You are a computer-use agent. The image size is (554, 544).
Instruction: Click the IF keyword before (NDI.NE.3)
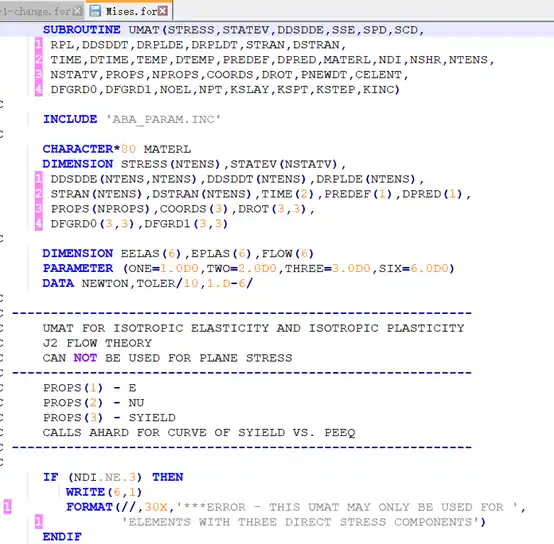tap(51, 477)
